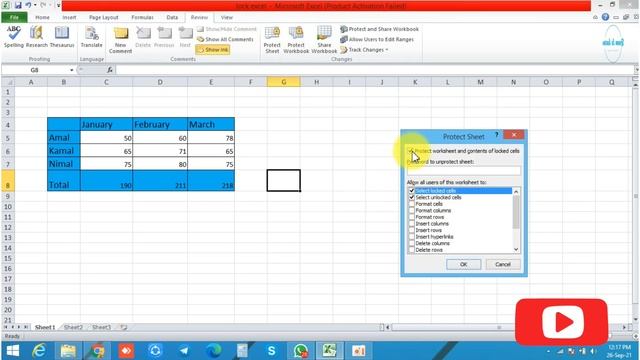Screen dimensions: 640x360
Task: Open the File tab
Action: [14, 17]
